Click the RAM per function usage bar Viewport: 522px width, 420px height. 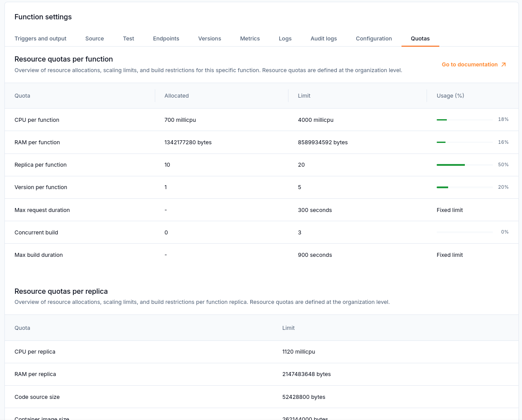pyautogui.click(x=465, y=142)
